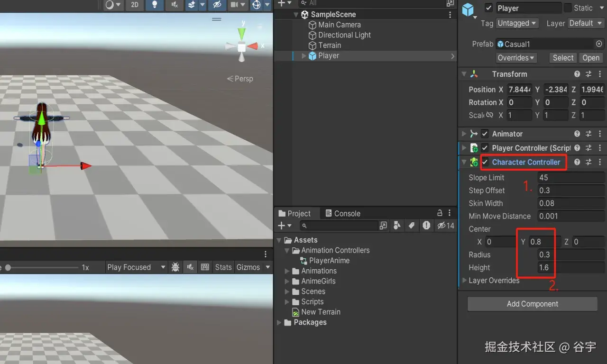Screen dimensions: 607x364
Task: Click the Center Y value field
Action: pyautogui.click(x=544, y=242)
